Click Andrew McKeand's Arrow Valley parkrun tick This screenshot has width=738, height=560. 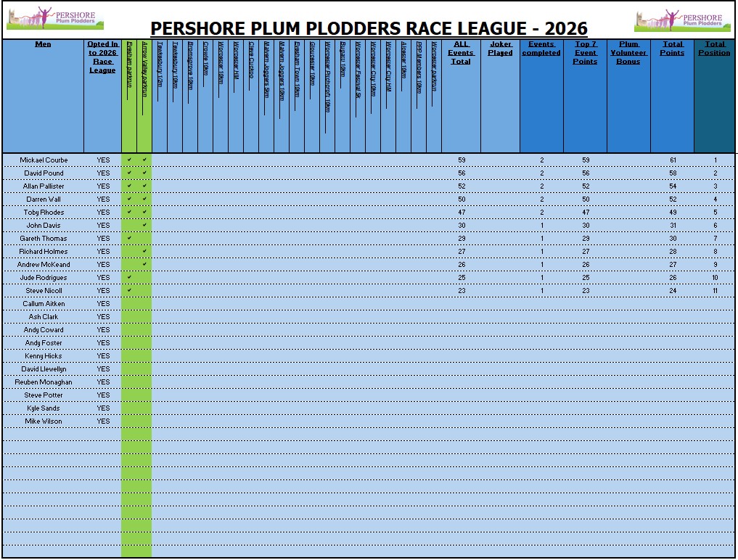144,264
